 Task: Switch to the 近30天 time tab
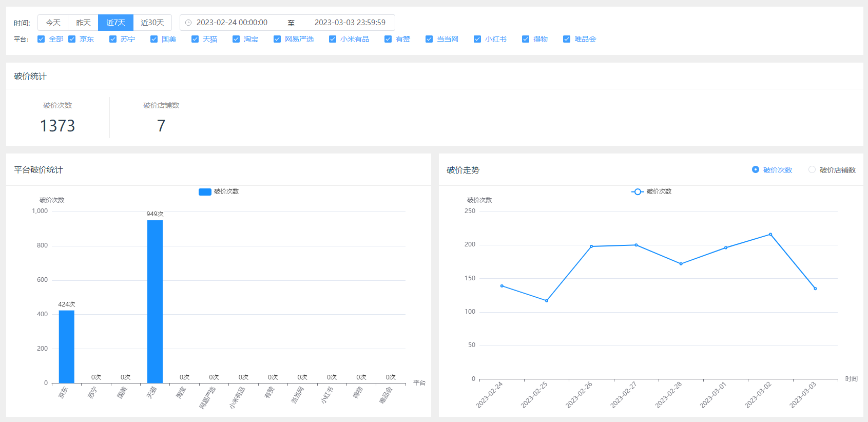152,23
